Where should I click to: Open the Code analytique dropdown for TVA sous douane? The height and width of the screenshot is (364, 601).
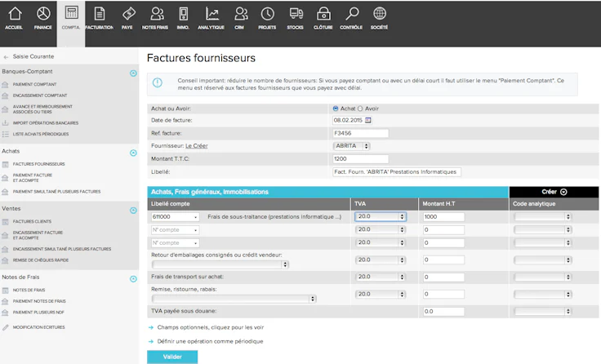542,312
